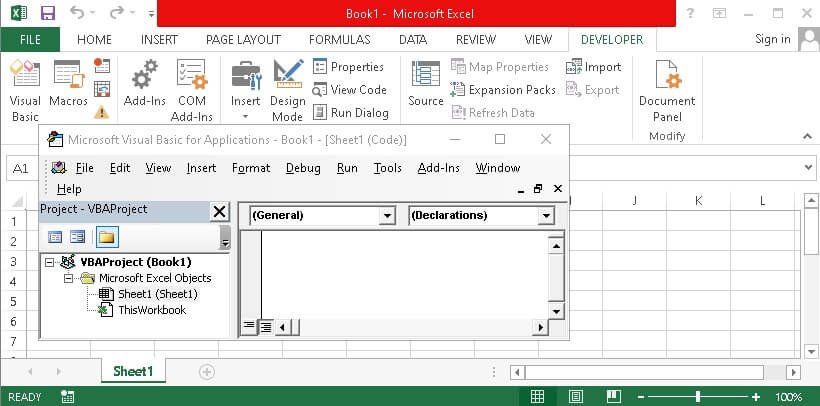Switch to the HOME ribbon tab
Viewport: 820px width, 406px height.
[x=94, y=39]
